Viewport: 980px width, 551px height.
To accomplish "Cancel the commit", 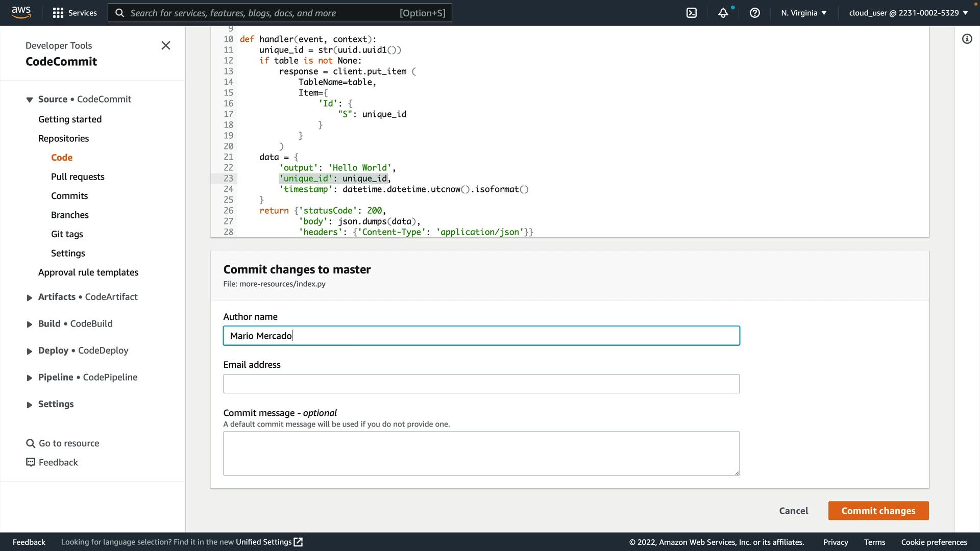I will tap(793, 511).
